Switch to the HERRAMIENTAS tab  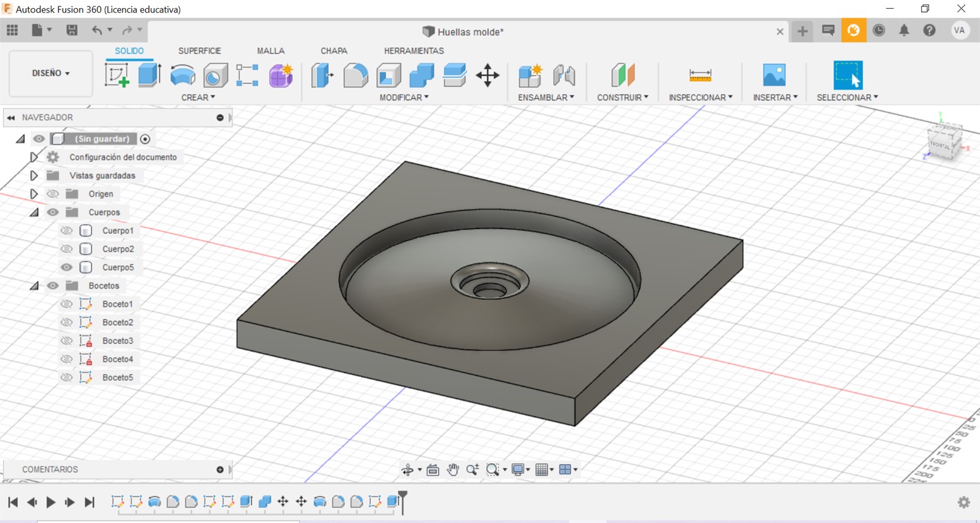click(414, 51)
